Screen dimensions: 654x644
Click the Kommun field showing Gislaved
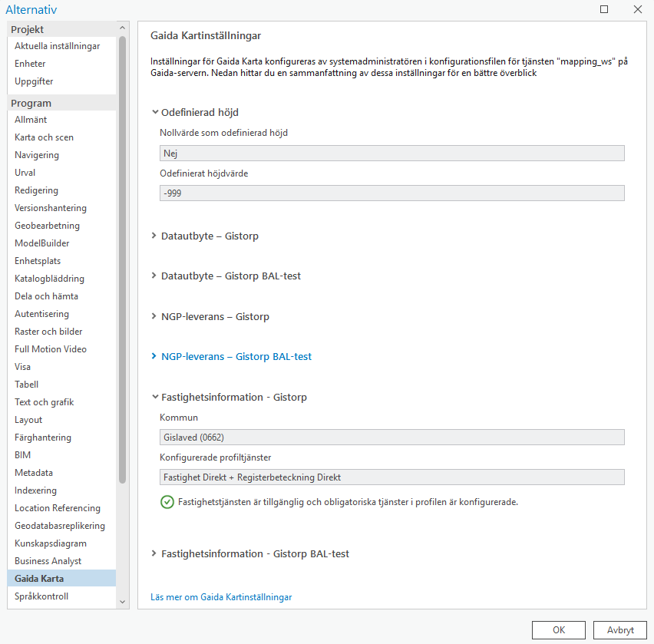[x=391, y=438]
